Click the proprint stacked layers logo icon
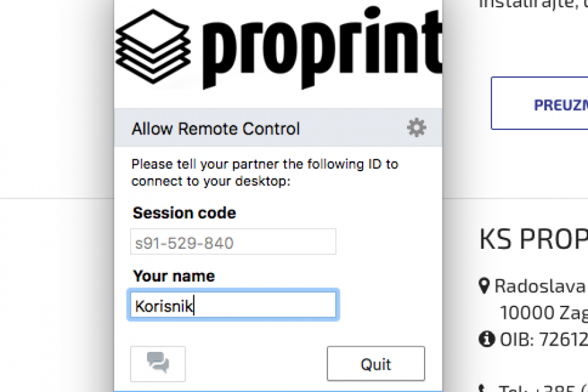 pos(153,42)
